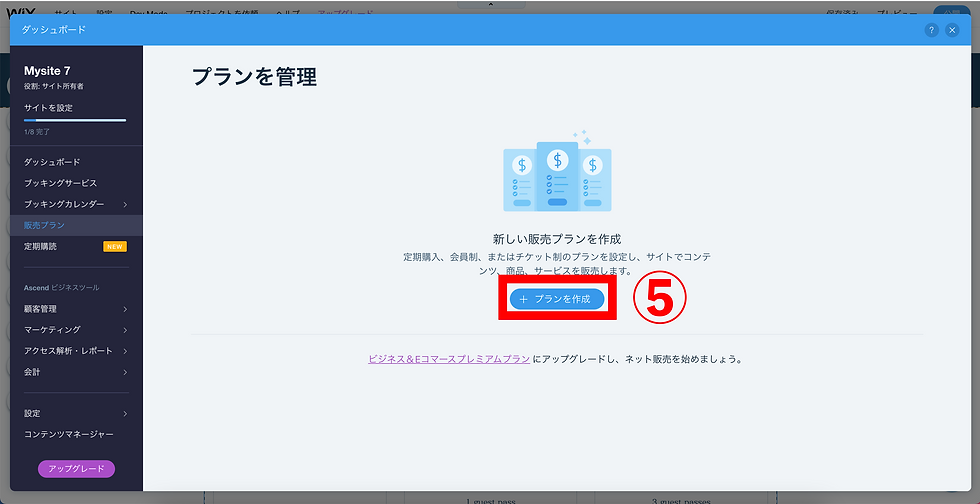The image size is (980, 504).
Task: Open ブッキングカレンダー sidebar item
Action: click(x=64, y=204)
